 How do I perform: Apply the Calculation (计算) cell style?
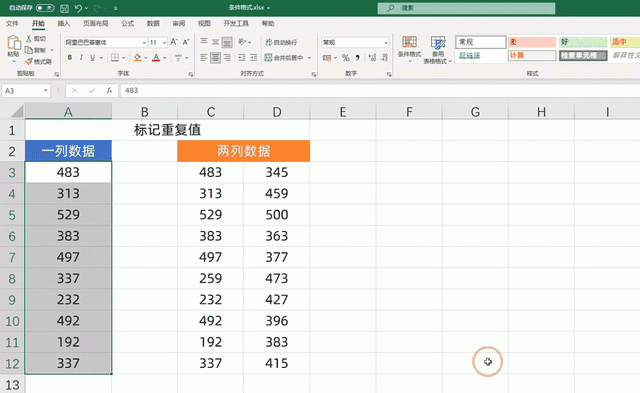tap(532, 55)
